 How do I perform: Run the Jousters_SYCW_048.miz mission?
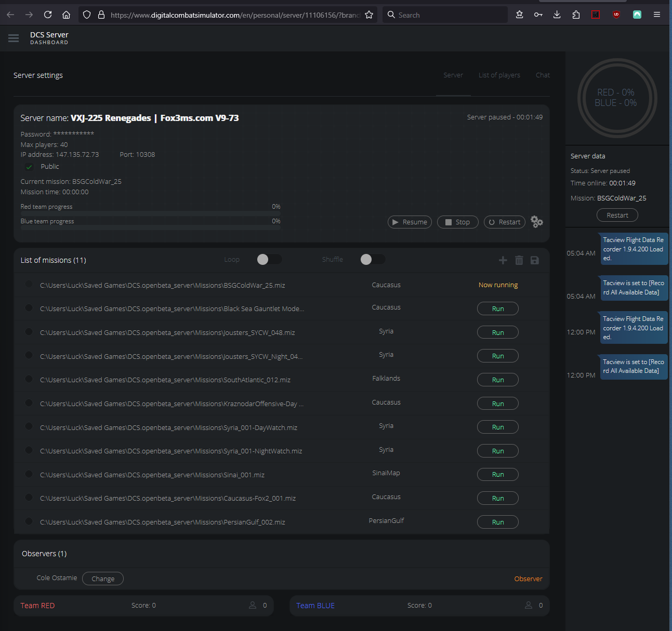point(498,332)
